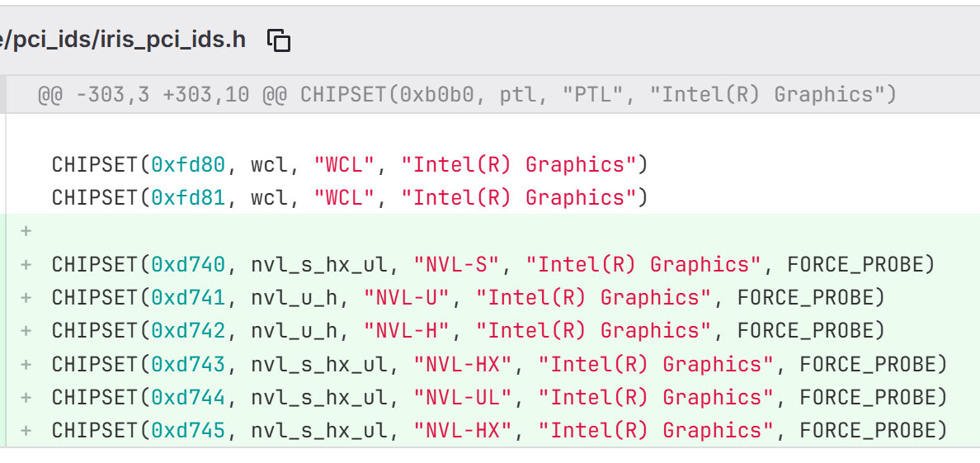Click FORCE_PROBE on the 0xd745 line

[873, 431]
